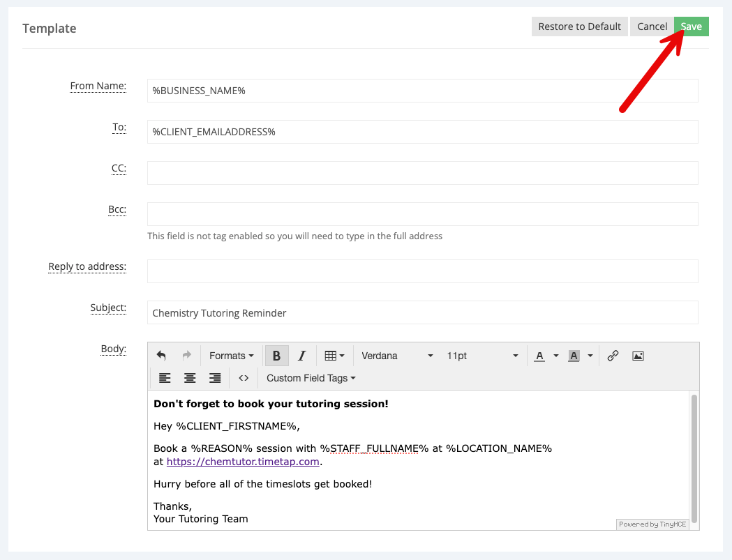Click the text color A icon
The width and height of the screenshot is (732, 560).
(539, 356)
